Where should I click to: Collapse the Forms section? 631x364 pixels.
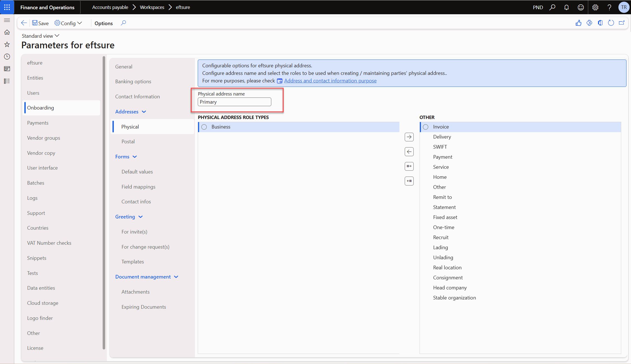126,157
